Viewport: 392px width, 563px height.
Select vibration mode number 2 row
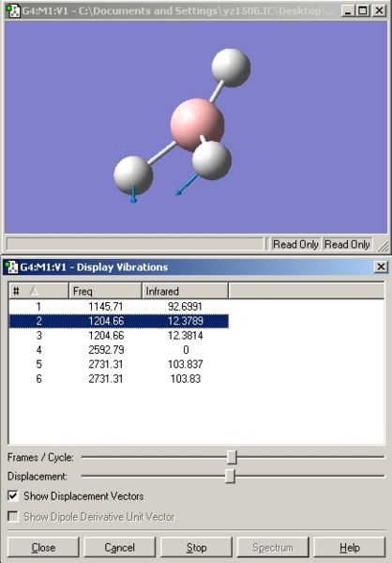point(118,321)
